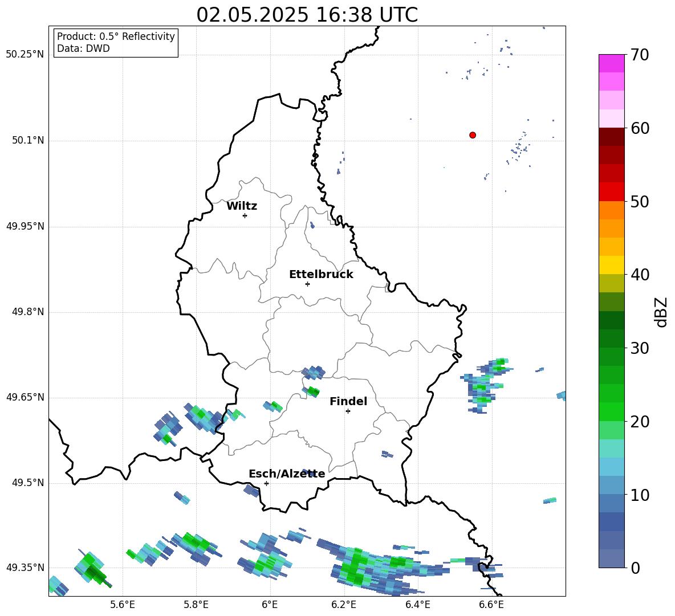Viewport: 675px width, 616px height.
Task: Click the 6.2°E longitude tick label
Action: pyautogui.click(x=344, y=605)
